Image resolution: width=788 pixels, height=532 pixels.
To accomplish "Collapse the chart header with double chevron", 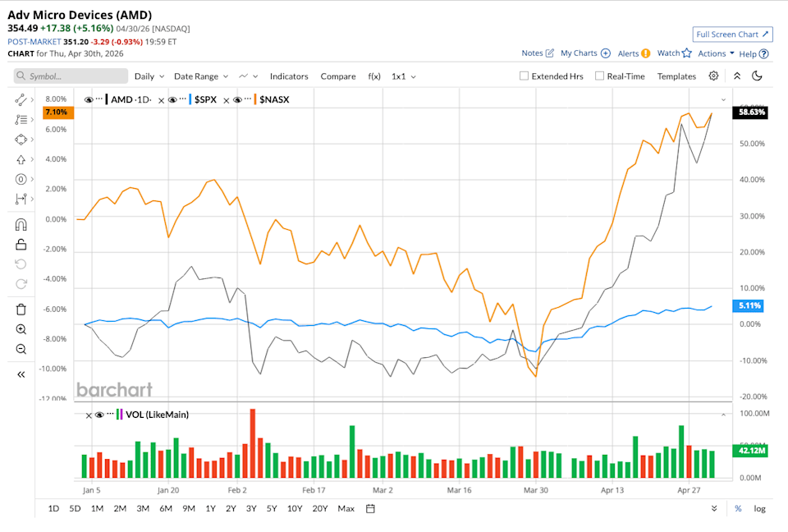I will point(737,76).
